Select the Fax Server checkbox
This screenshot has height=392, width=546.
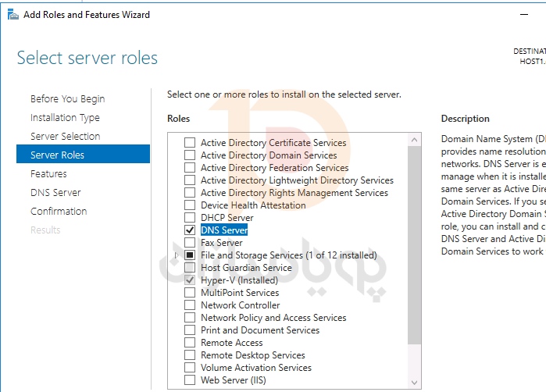point(189,243)
